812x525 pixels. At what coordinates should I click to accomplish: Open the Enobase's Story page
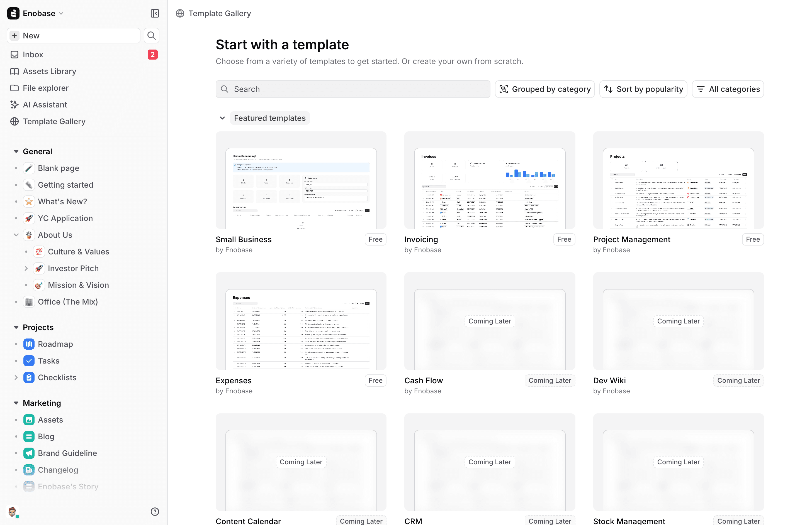[68, 487]
